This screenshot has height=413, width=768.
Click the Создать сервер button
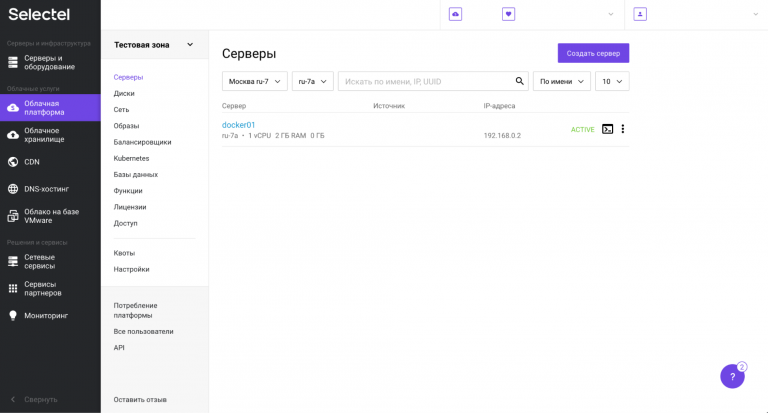click(593, 53)
